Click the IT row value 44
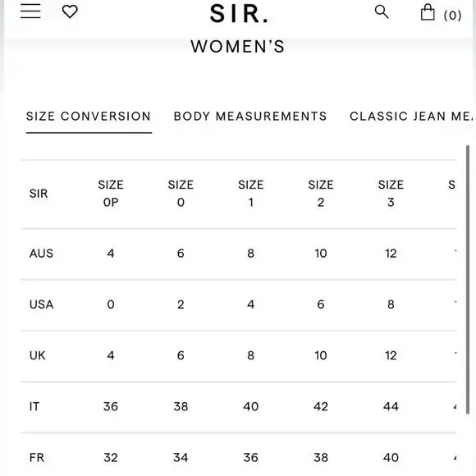476x476 pixels. (391, 406)
